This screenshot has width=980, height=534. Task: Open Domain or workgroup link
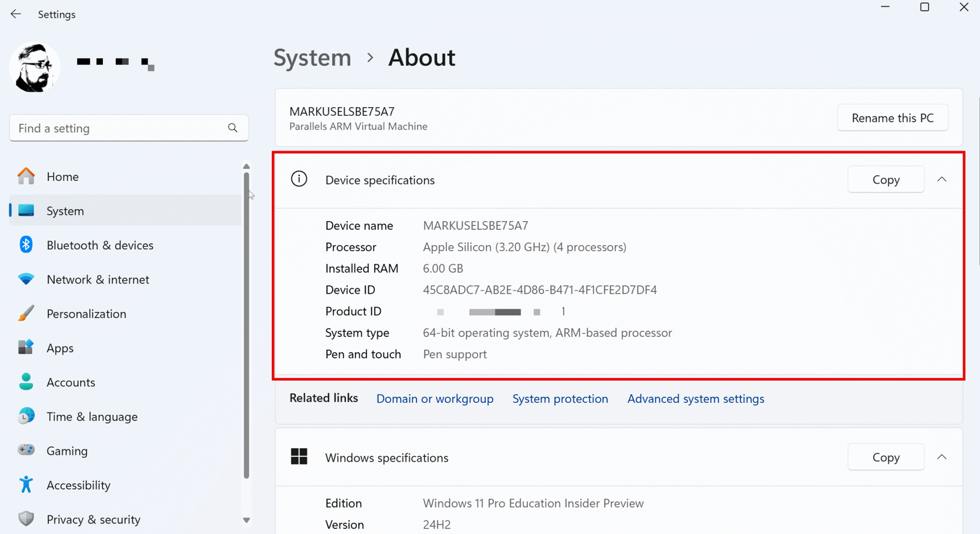(435, 399)
